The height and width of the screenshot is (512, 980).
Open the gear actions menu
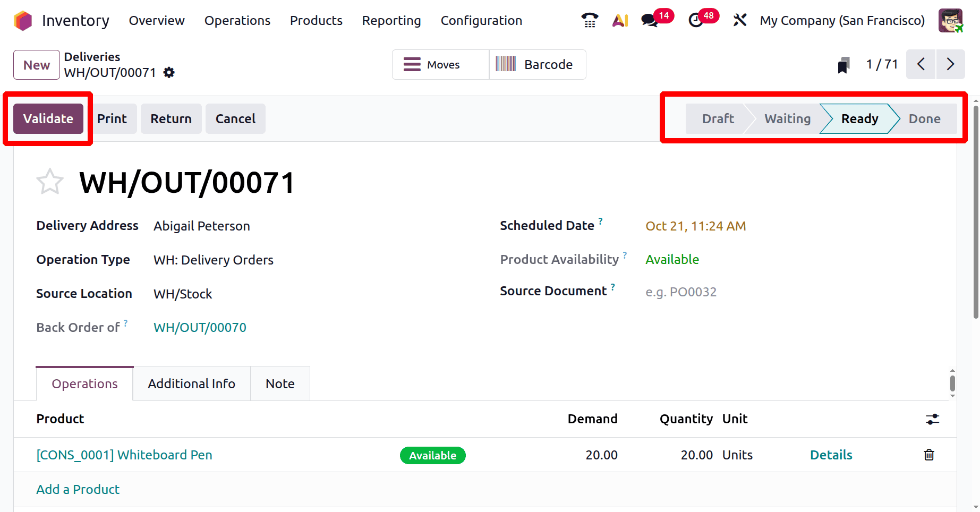169,73
